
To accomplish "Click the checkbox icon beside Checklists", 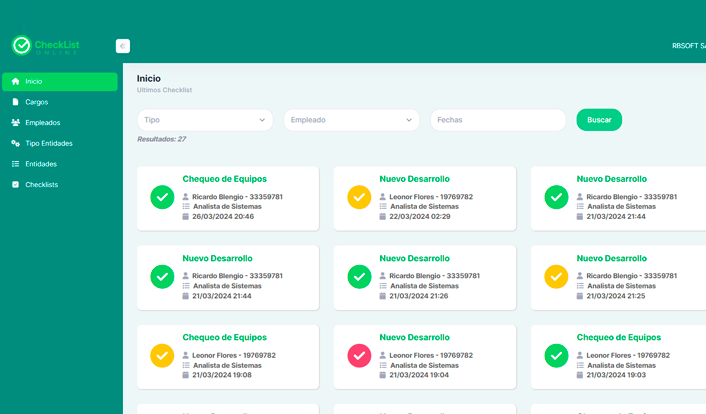I will click(15, 185).
